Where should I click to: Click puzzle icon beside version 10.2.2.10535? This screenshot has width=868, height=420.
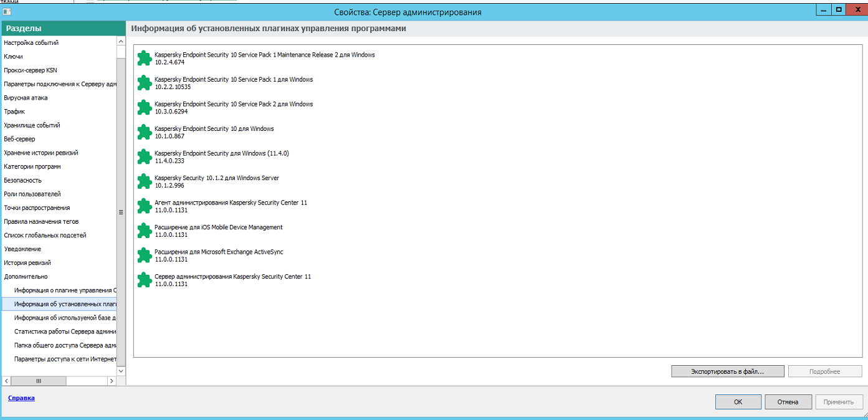coord(145,83)
